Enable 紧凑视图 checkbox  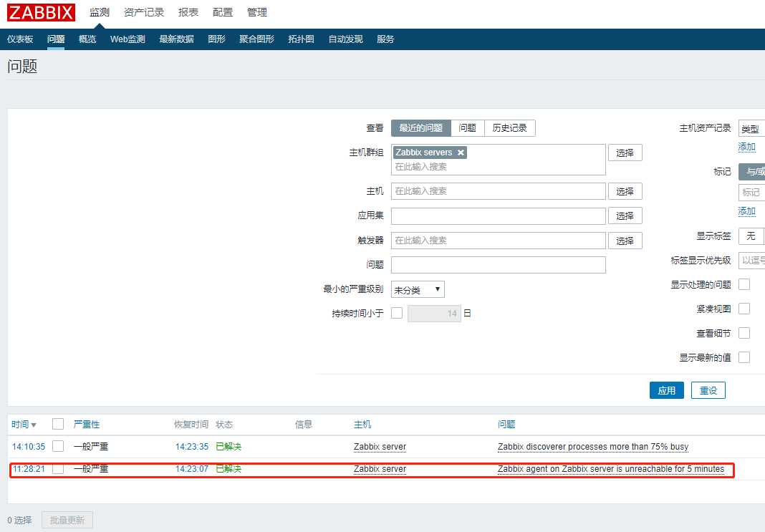coord(744,309)
